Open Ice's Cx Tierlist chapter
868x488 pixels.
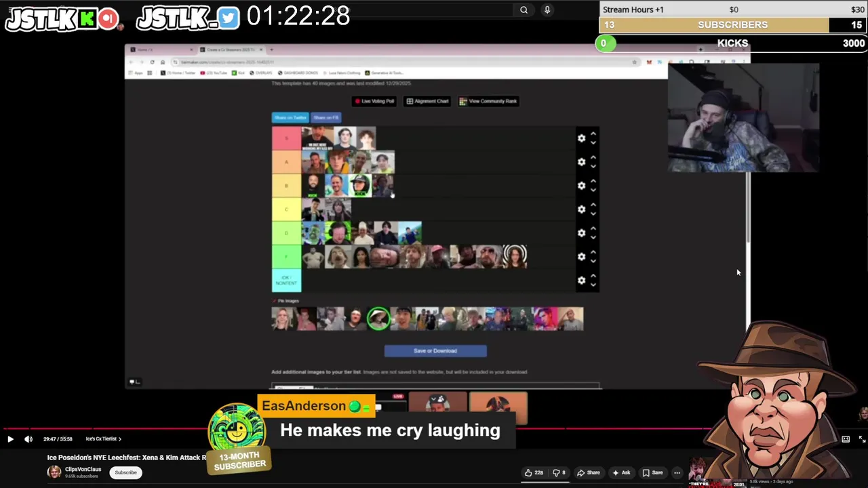tap(103, 439)
